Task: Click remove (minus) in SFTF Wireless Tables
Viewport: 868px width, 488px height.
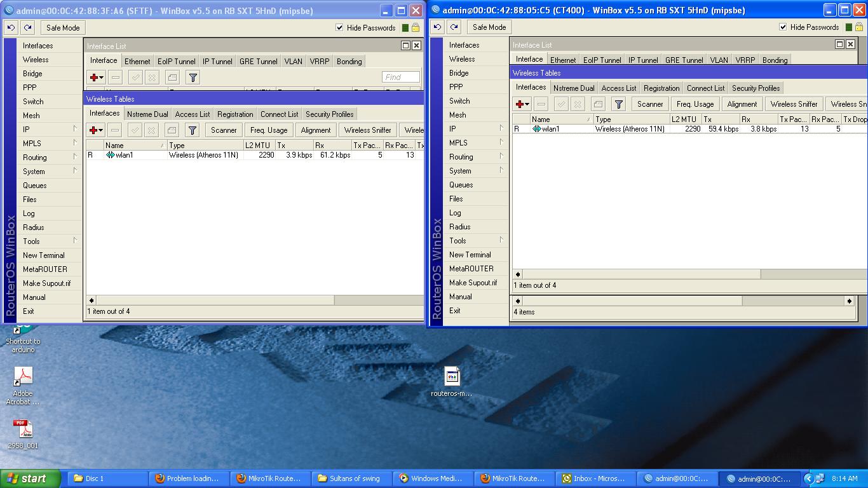Action: [x=114, y=130]
